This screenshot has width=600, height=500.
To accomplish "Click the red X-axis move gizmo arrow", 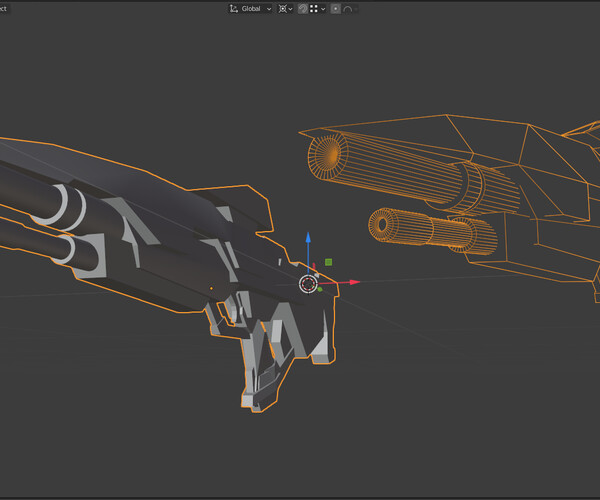I will (354, 282).
